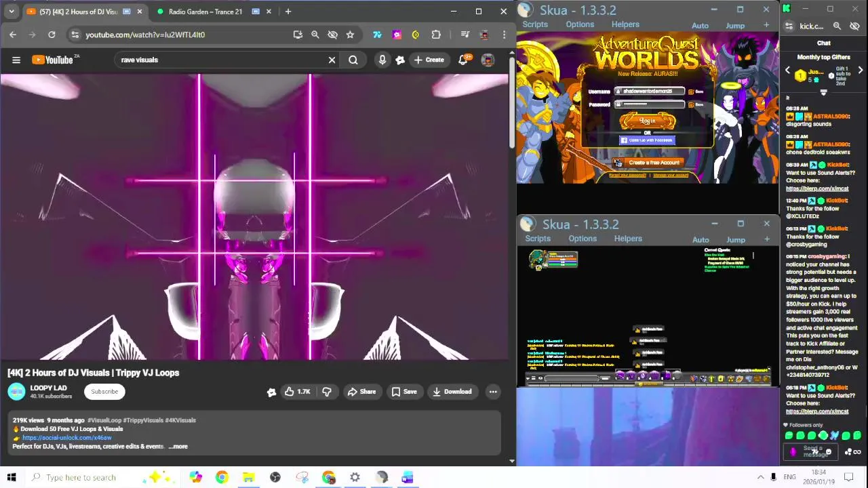Open the Windows Start menu
The width and height of the screenshot is (868, 488).
click(x=12, y=477)
